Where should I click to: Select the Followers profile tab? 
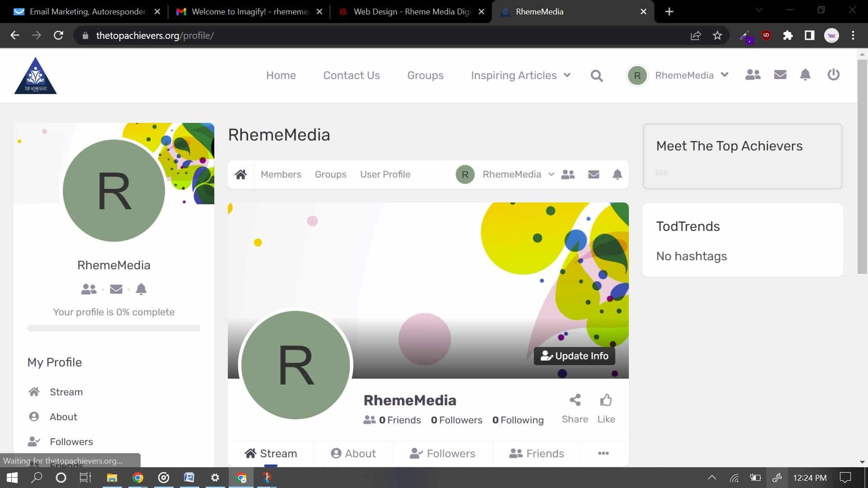pyautogui.click(x=443, y=453)
